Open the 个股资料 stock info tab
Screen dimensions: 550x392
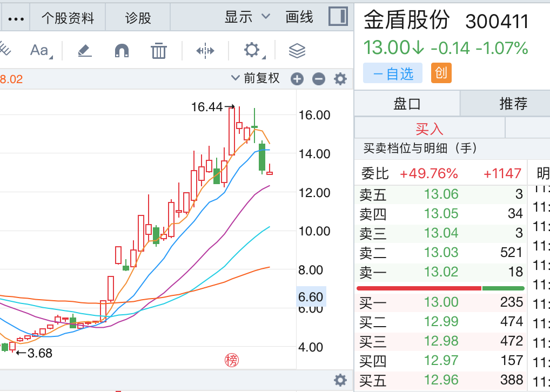pyautogui.click(x=68, y=18)
